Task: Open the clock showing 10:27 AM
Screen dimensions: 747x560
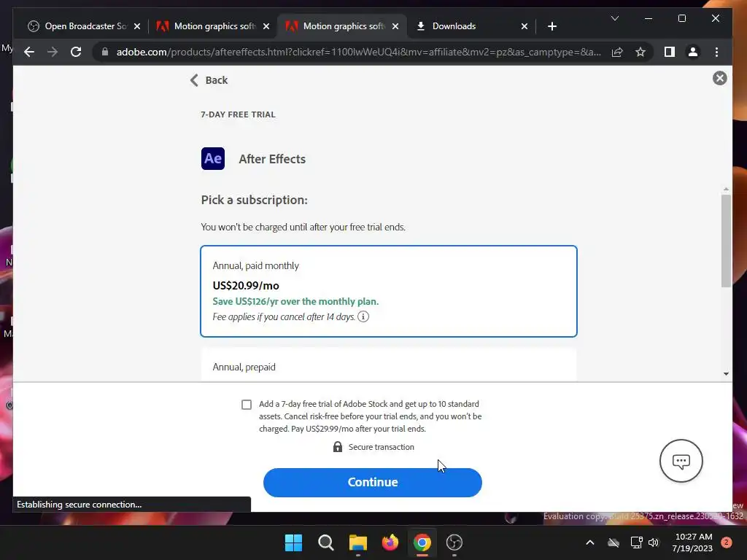Action: [x=692, y=542]
